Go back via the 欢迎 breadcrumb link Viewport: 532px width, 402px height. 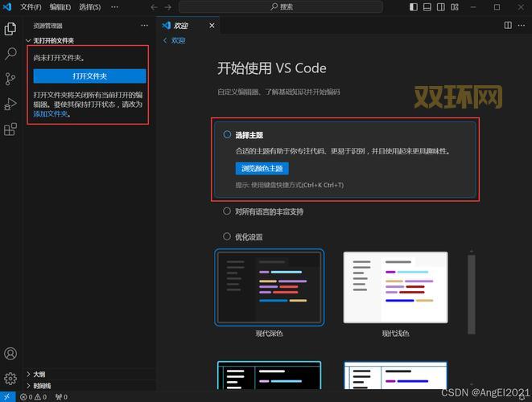coord(175,41)
